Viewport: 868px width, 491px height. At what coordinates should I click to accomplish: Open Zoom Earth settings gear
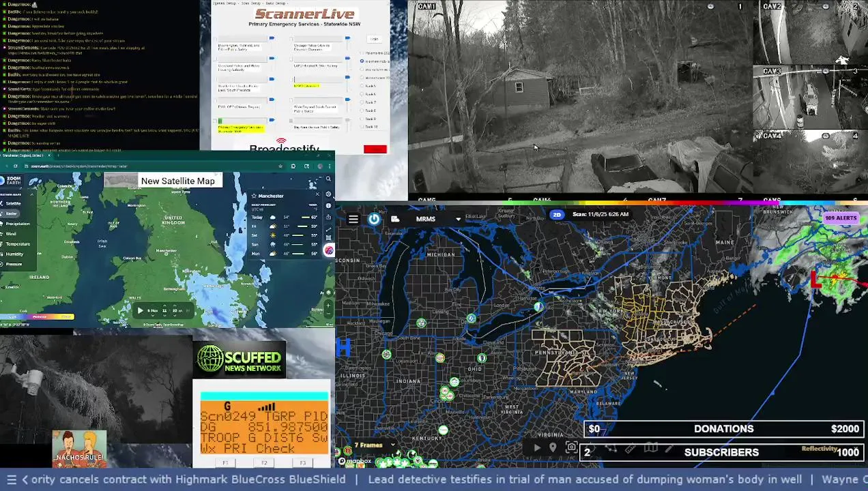click(x=328, y=194)
